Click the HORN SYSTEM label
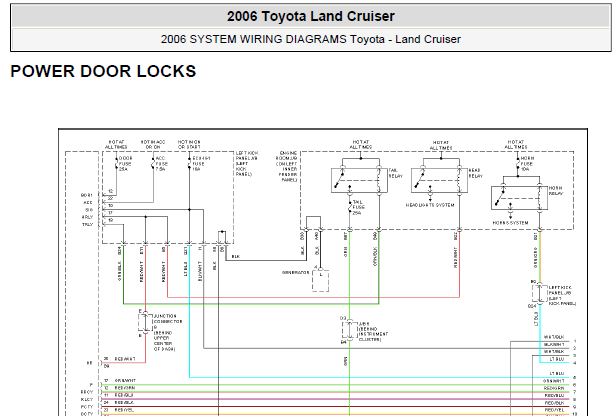The image size is (612, 416). pyautogui.click(x=511, y=223)
